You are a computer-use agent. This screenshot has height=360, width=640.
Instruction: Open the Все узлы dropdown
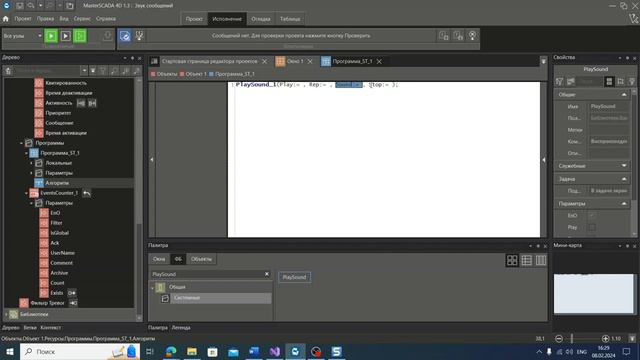(x=22, y=36)
